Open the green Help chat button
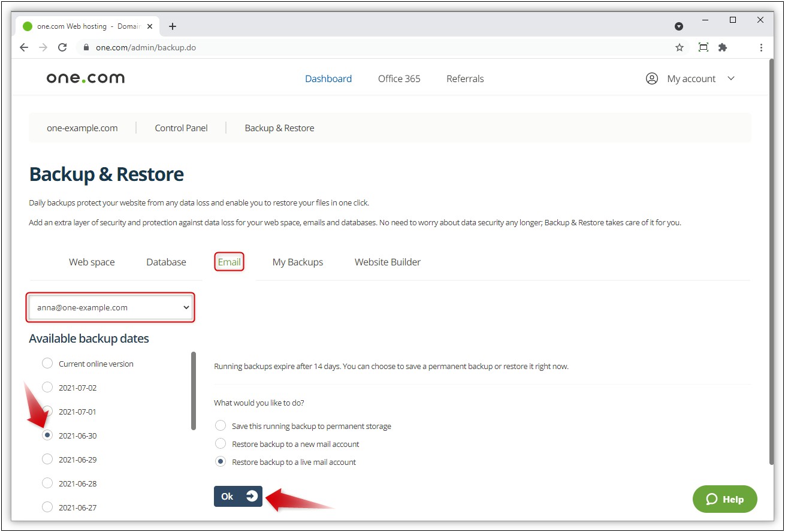785x532 pixels. pos(725,499)
